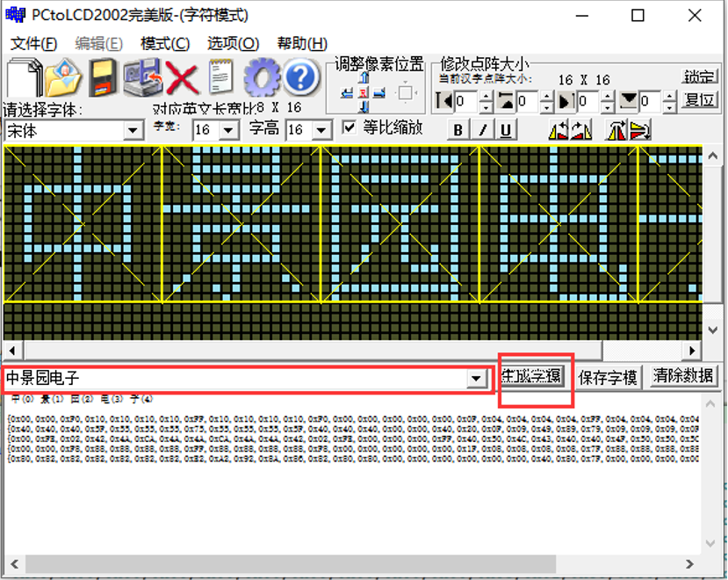Open the 模式(C) menu
This screenshot has height=580, width=728.
click(x=165, y=44)
